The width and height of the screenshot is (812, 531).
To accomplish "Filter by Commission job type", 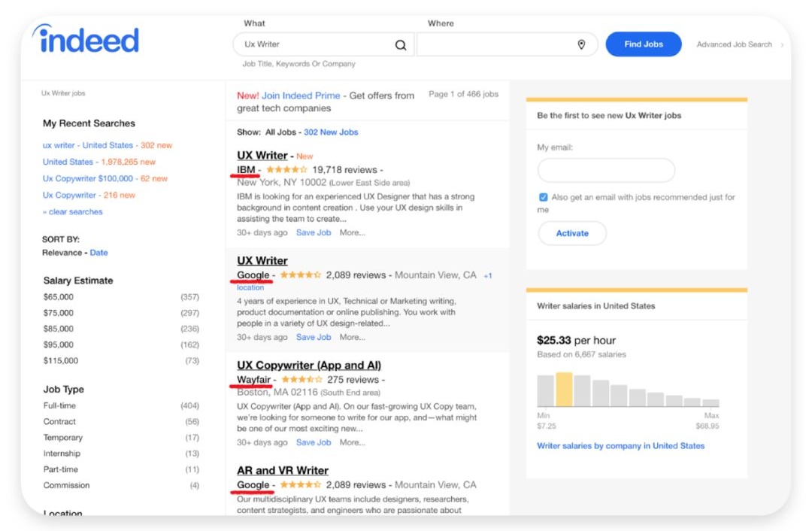I will 66,485.
